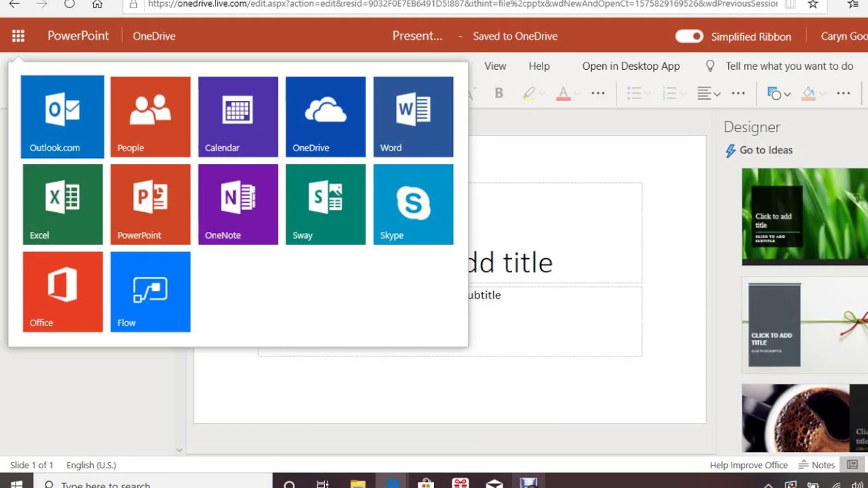
Task: Expand shapes dropdown arrow
Action: click(787, 94)
